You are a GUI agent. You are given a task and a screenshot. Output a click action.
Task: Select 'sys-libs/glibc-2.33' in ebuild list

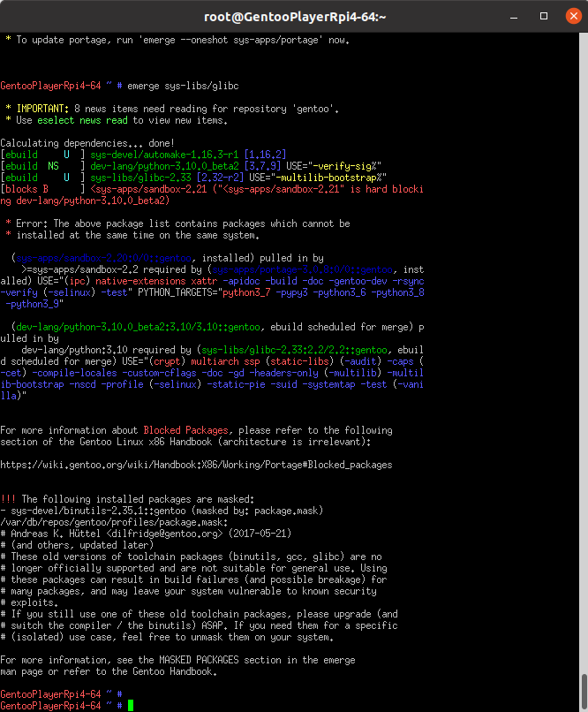(140, 178)
